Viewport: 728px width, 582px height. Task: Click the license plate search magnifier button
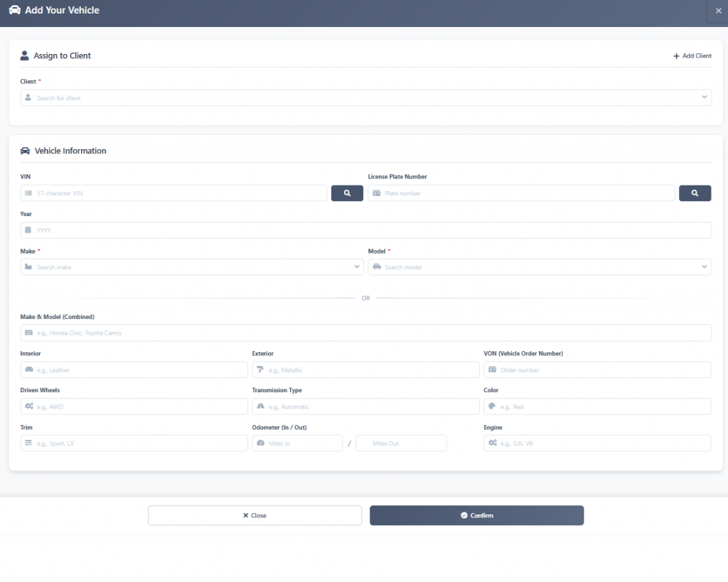coord(695,193)
